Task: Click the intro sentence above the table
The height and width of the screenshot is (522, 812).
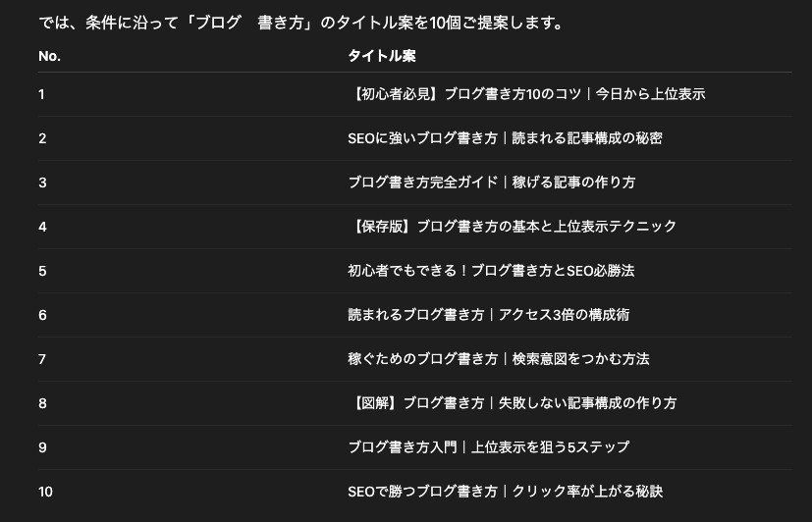Action: click(302, 23)
